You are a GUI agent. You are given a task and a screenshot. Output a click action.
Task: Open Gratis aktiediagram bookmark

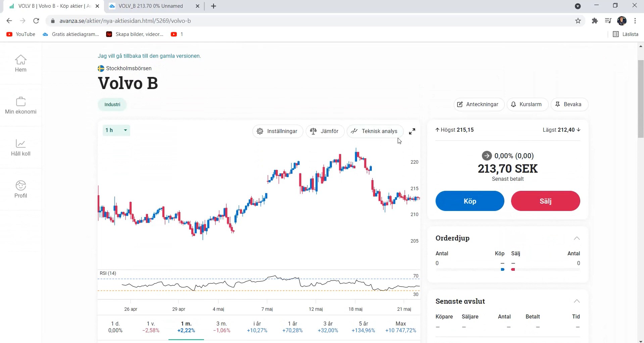click(71, 34)
